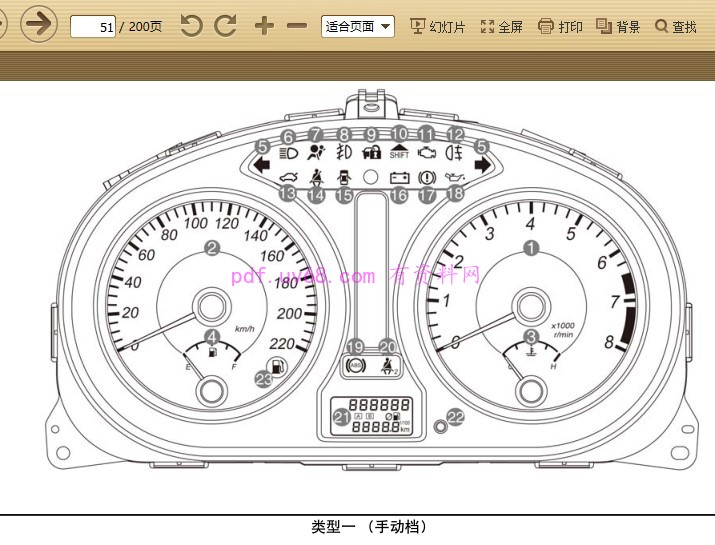Rotate the page clockwise
Screen dimensions: 715x545
[x=226, y=26]
